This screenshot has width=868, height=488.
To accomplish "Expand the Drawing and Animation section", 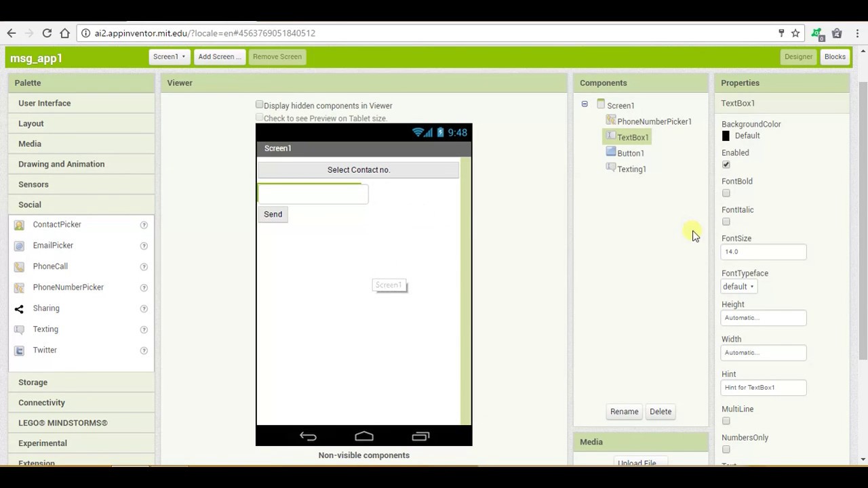I will click(x=81, y=164).
